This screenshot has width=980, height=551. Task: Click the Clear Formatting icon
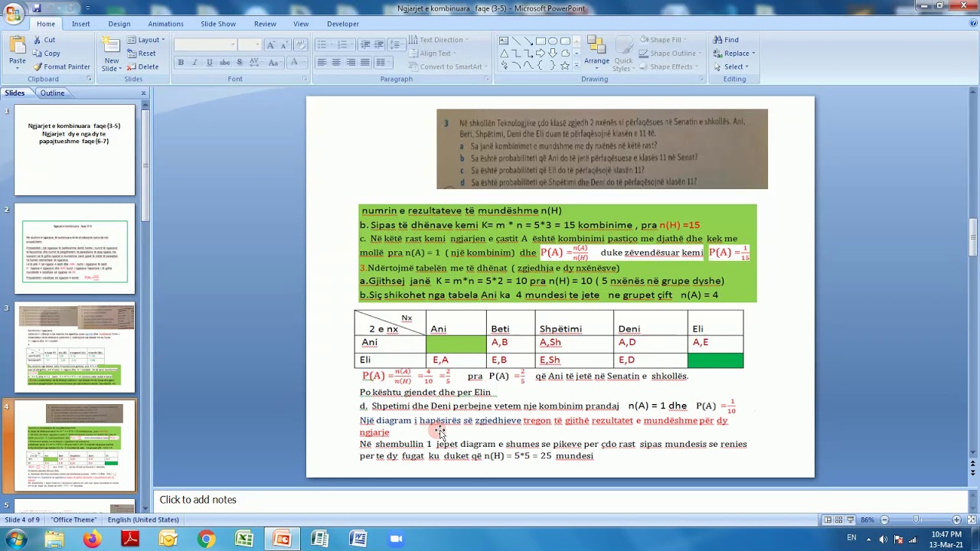click(x=300, y=45)
